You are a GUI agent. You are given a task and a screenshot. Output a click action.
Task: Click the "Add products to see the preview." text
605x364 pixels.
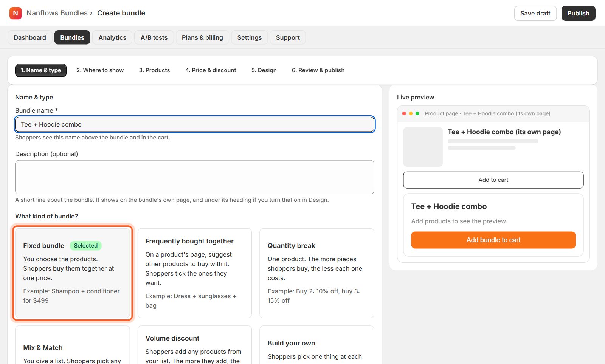(459, 221)
